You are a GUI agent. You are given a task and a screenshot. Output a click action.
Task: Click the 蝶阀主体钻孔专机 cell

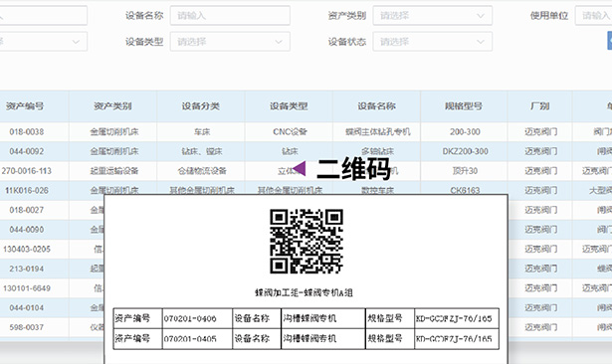[x=378, y=132]
